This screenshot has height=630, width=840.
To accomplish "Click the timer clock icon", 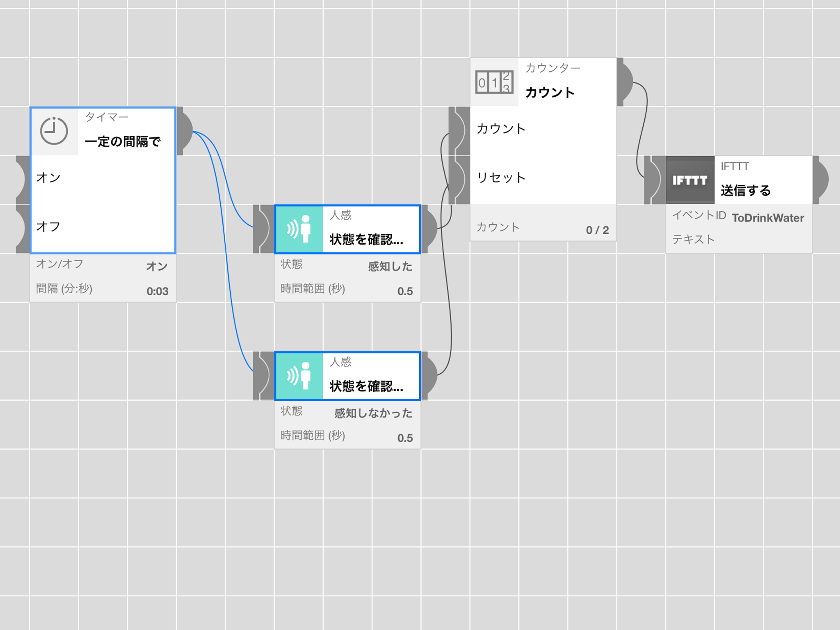I will tap(54, 131).
